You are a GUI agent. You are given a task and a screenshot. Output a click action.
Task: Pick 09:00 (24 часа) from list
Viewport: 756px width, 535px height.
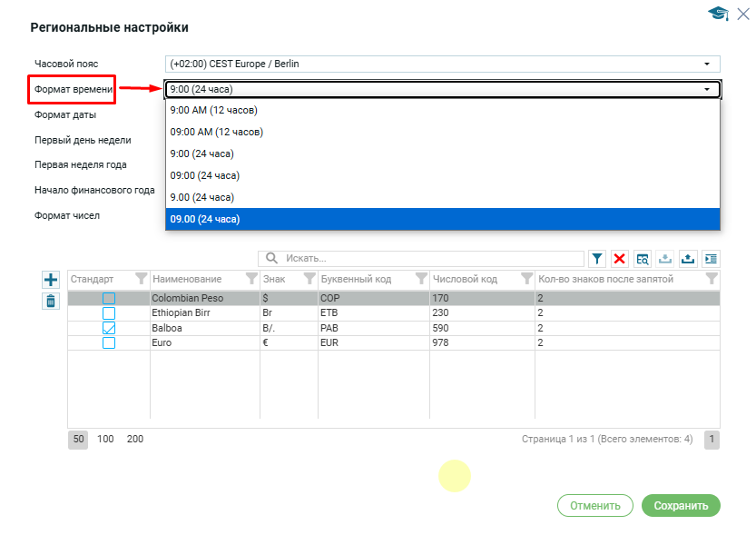pyautogui.click(x=205, y=175)
